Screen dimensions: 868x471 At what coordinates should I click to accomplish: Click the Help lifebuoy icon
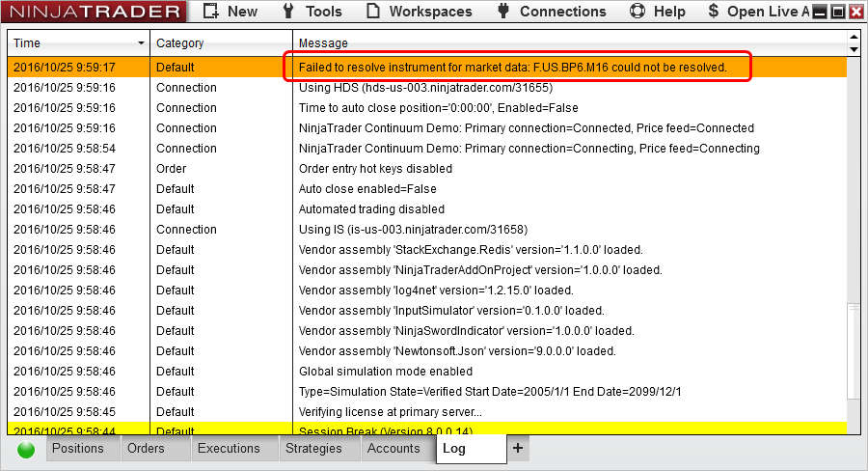pyautogui.click(x=637, y=11)
